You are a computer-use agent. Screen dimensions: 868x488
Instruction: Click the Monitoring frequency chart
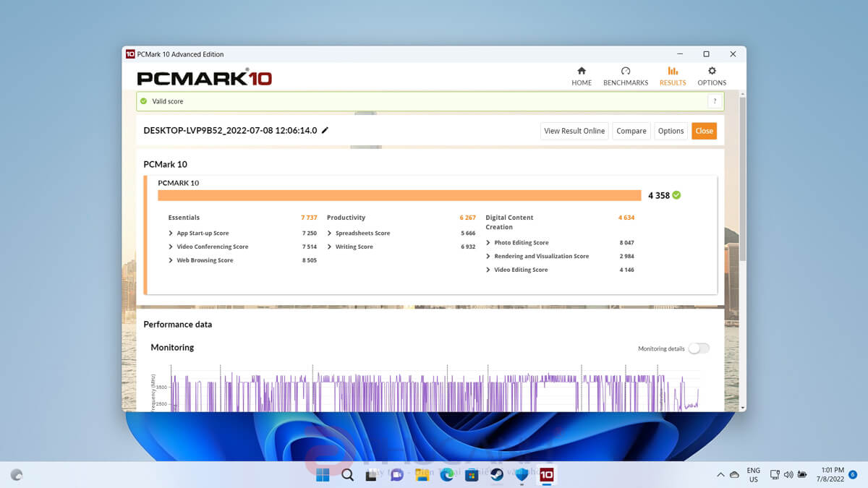425,387
